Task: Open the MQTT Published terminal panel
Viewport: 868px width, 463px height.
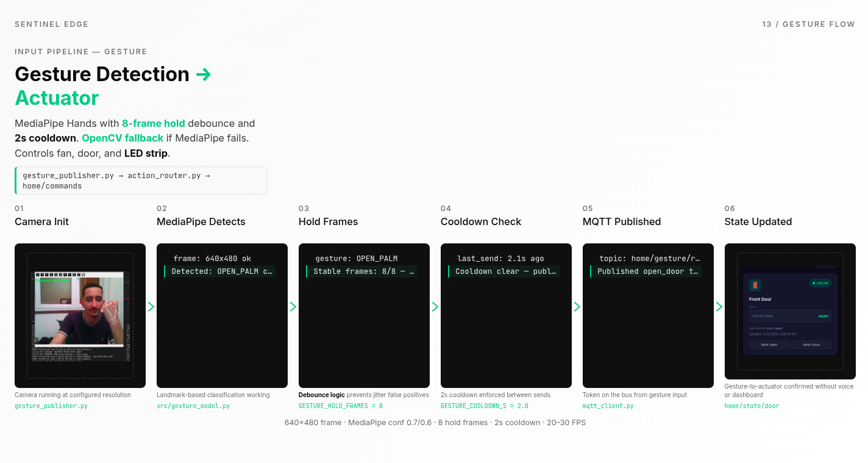Action: (648, 315)
